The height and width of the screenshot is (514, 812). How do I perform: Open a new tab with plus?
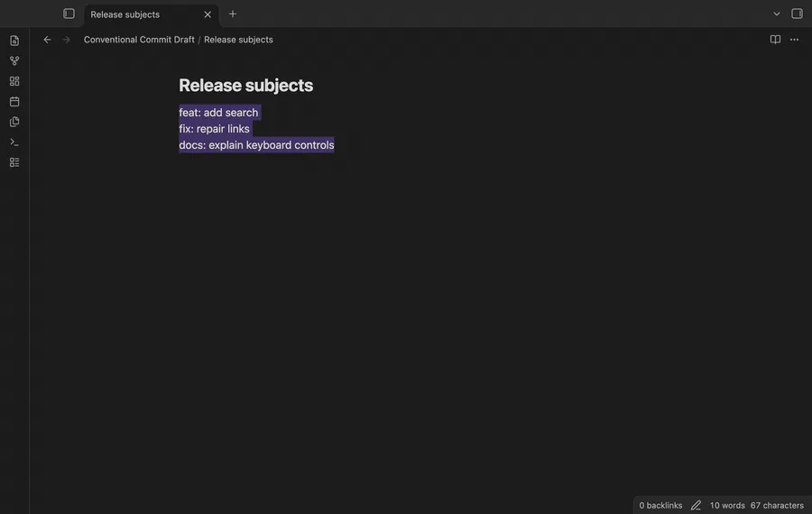[x=233, y=14]
